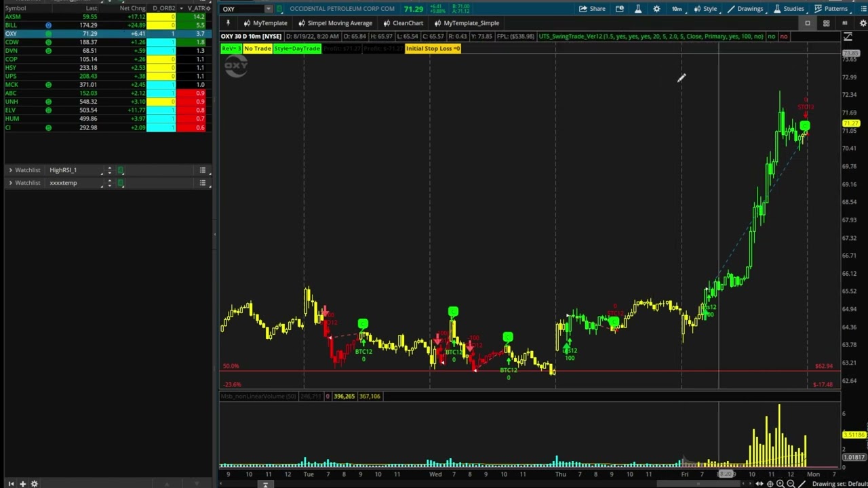Image resolution: width=868 pixels, height=488 pixels.
Task: Open the Studies menu
Action: [789, 9]
